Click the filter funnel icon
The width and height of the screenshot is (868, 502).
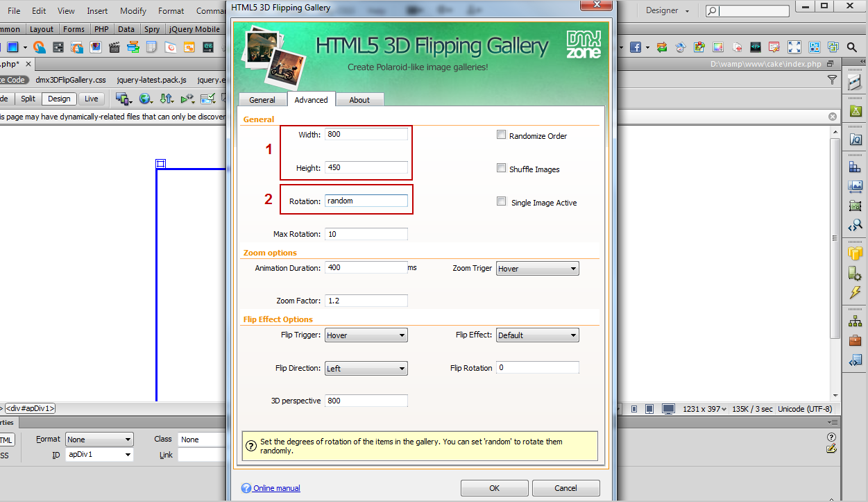(832, 80)
